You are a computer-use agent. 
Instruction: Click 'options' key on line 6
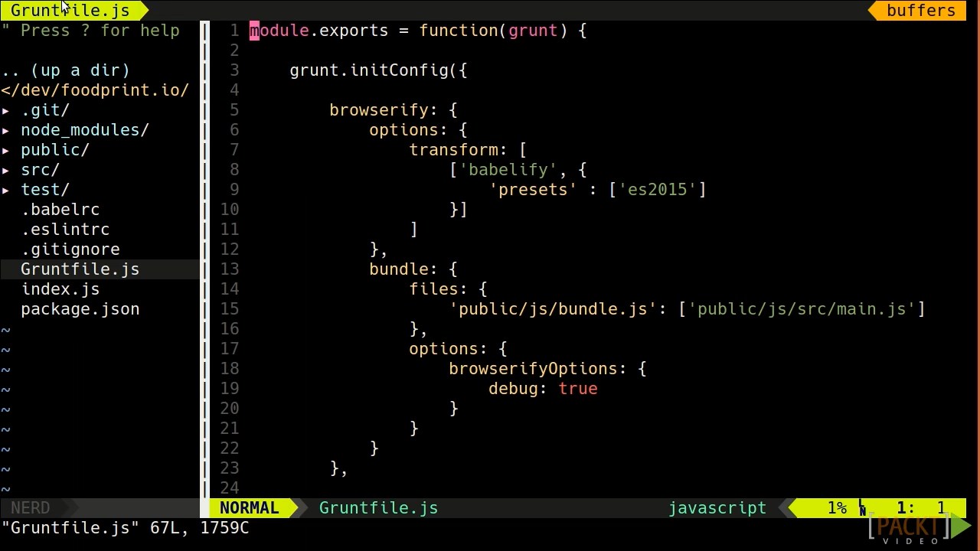pyautogui.click(x=404, y=130)
